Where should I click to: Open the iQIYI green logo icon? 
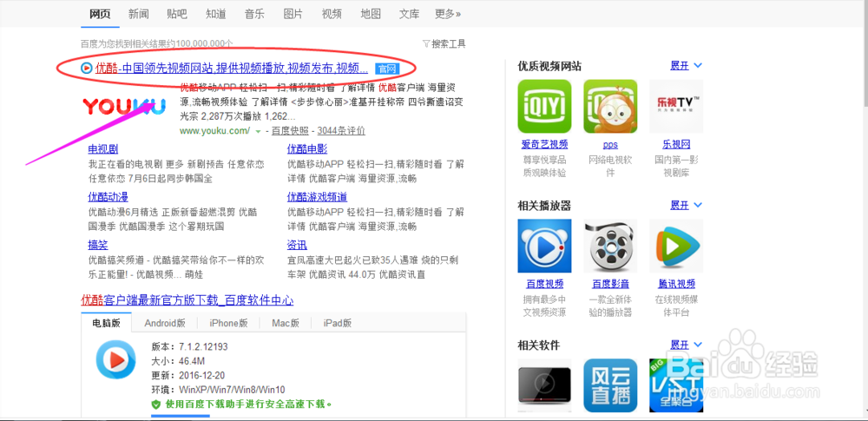coord(544,107)
